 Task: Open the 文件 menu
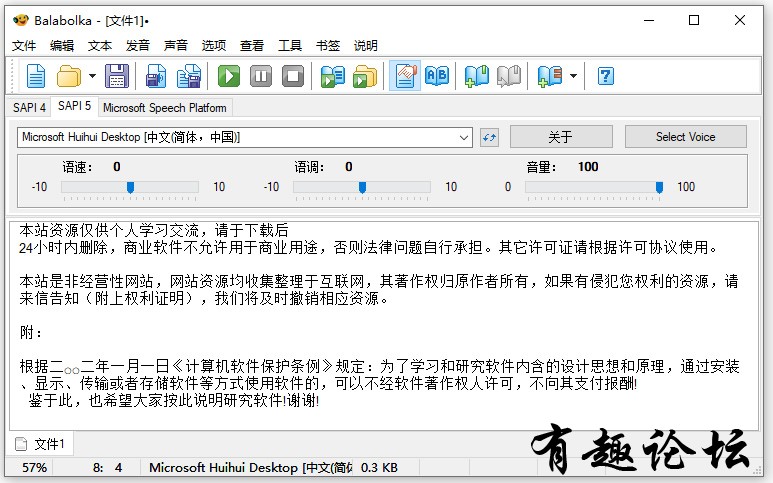pyautogui.click(x=24, y=46)
